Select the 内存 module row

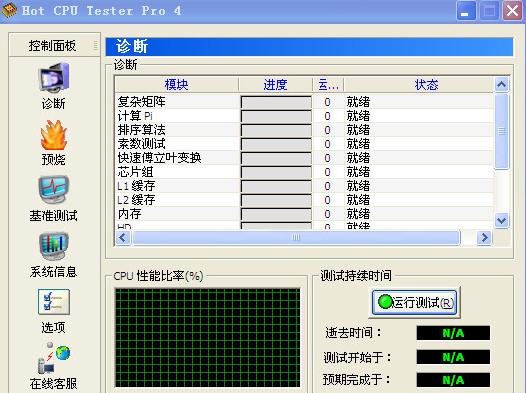point(304,214)
